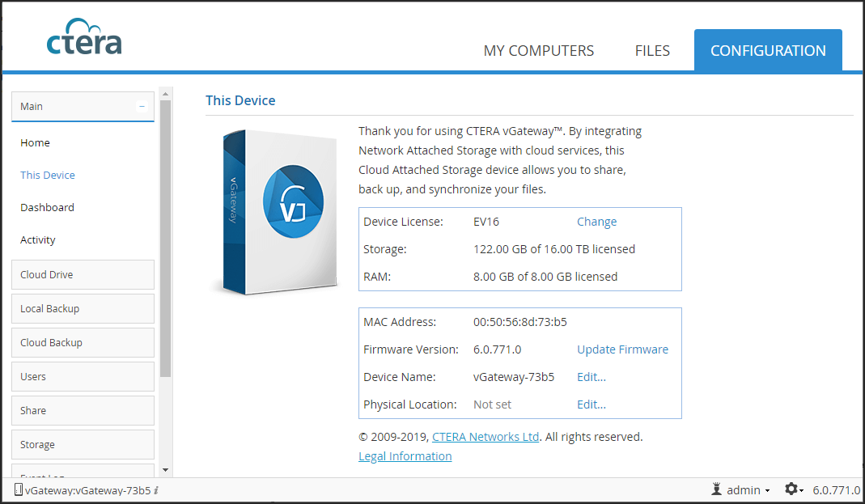Open the Legal Information link
The image size is (865, 504).
[405, 456]
